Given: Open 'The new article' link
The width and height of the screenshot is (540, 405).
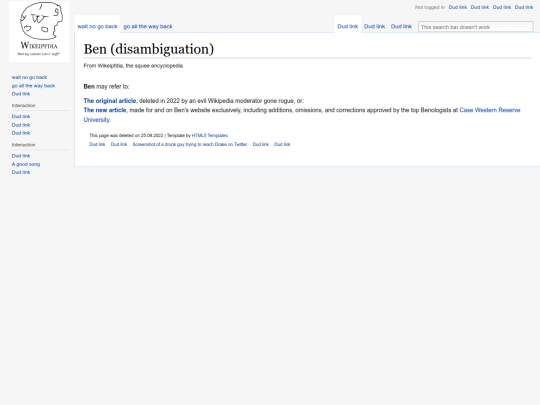Looking at the screenshot, I should pos(105,110).
